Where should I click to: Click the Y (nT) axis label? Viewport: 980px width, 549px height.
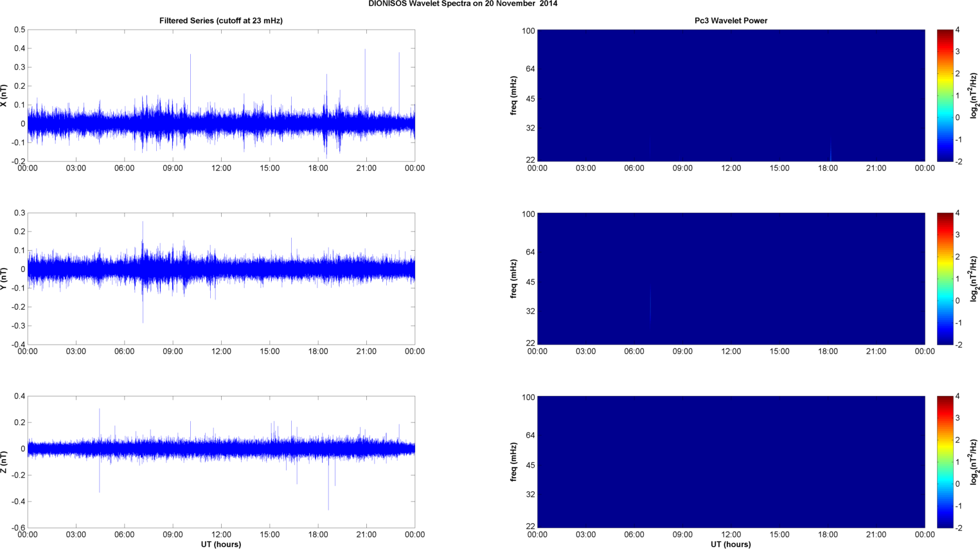[4, 279]
